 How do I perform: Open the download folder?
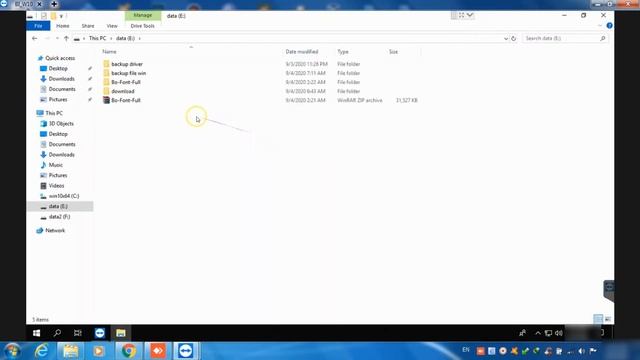click(x=122, y=91)
